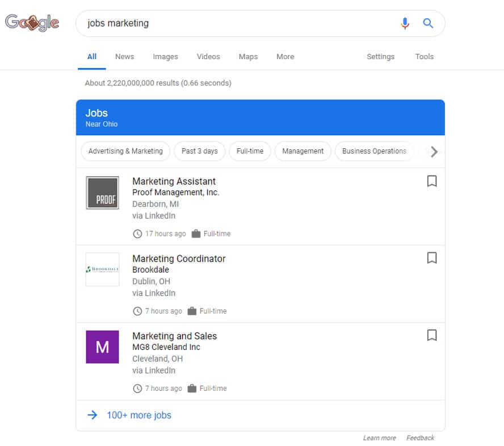Click clock icon on Marketing Coordinator listing

(137, 311)
